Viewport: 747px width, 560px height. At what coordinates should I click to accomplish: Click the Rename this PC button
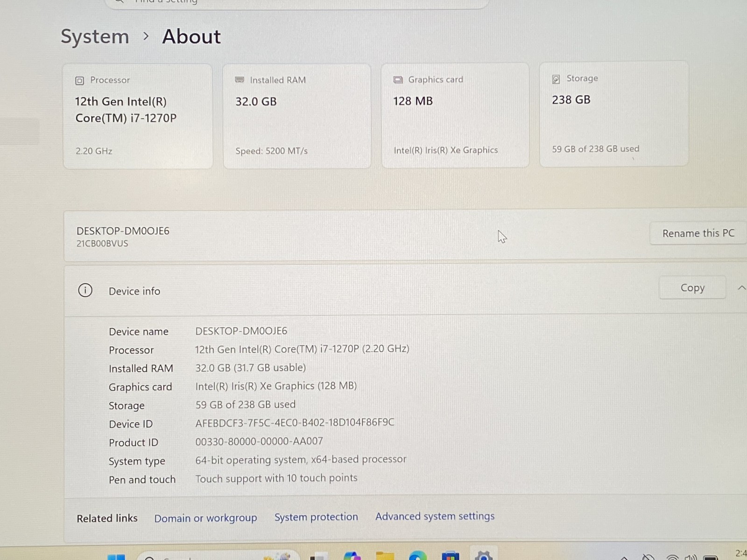point(698,233)
